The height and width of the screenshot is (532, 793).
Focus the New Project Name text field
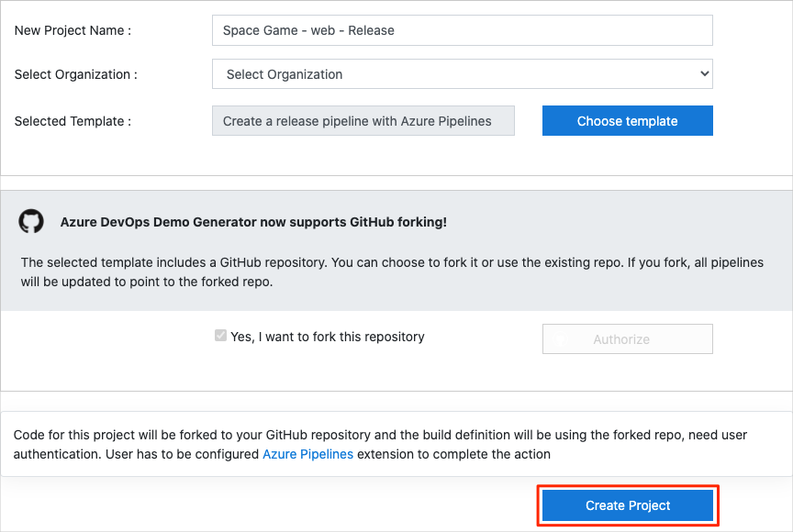pyautogui.click(x=462, y=30)
